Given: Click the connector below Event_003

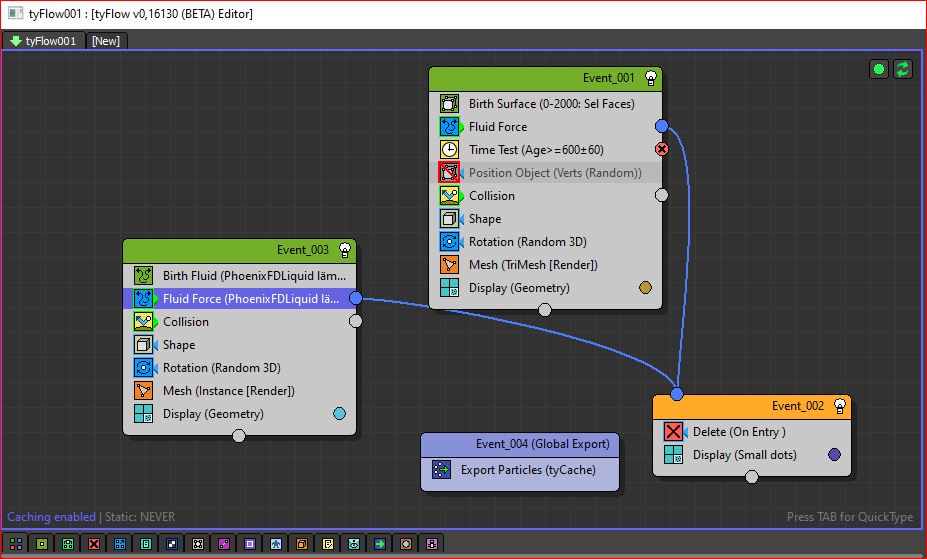Looking at the screenshot, I should point(238,436).
